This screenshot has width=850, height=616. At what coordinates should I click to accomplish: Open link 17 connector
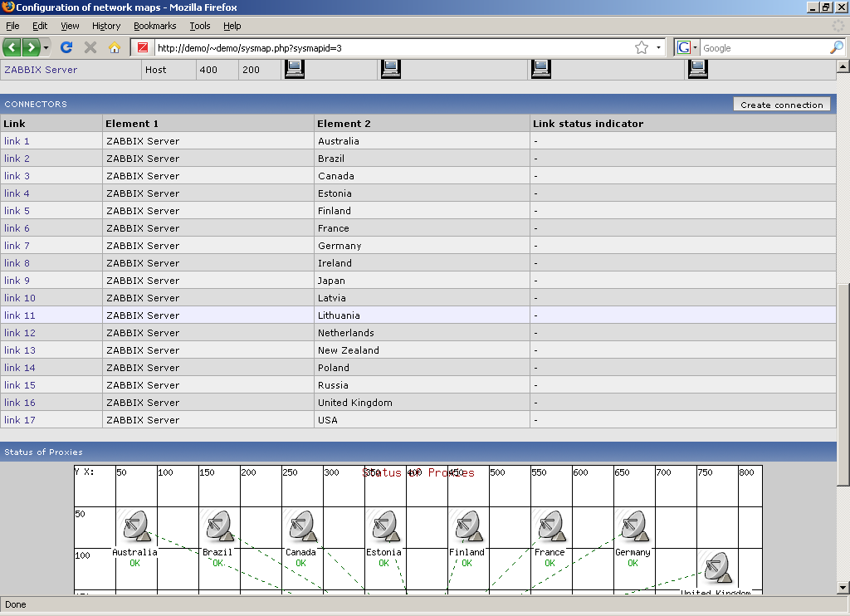[20, 420]
